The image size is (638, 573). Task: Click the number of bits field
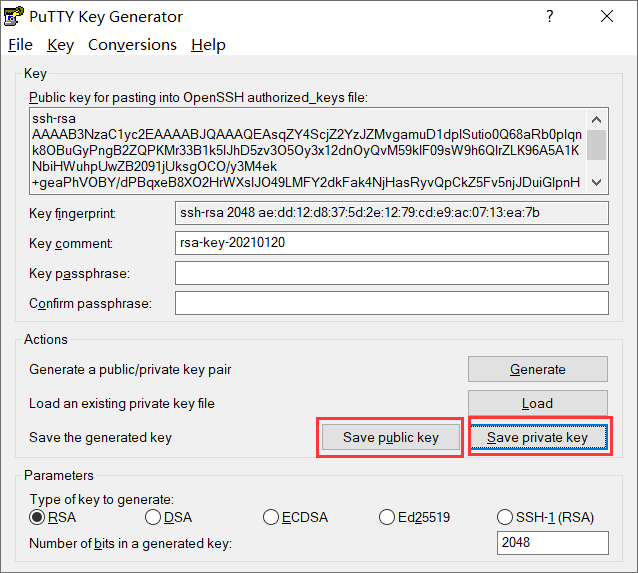tap(553, 543)
